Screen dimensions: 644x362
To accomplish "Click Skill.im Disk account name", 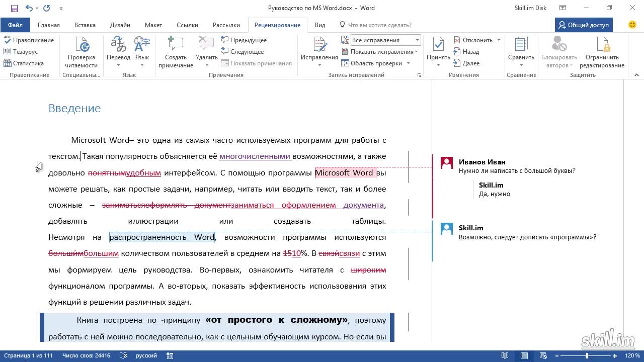I will pos(530,8).
